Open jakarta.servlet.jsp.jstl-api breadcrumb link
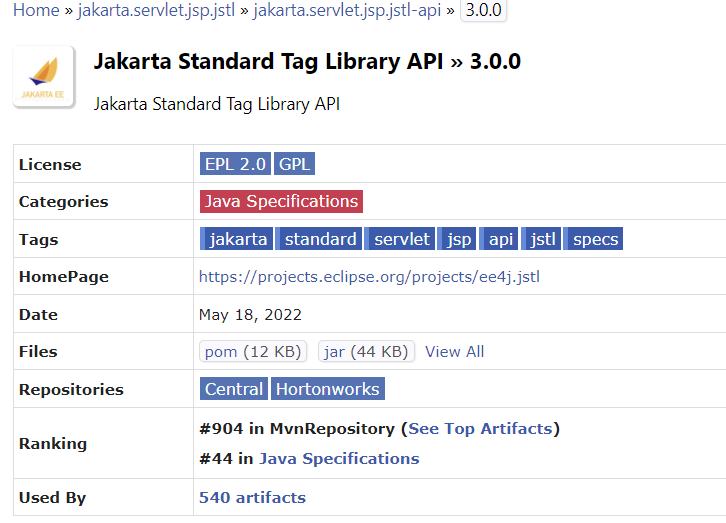The image size is (726, 523). (x=347, y=10)
